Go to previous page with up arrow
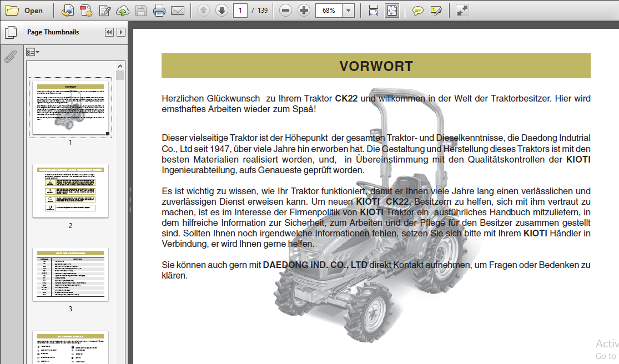The height and width of the screenshot is (364, 619). (x=203, y=11)
